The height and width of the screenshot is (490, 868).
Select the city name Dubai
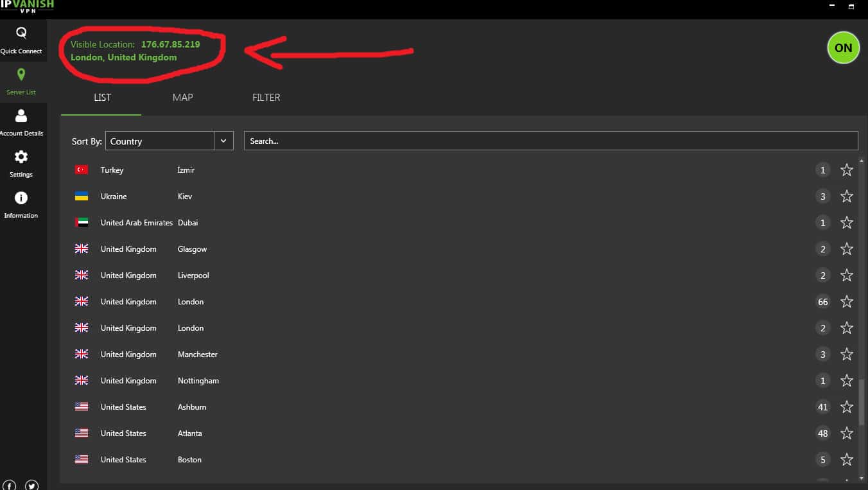click(187, 223)
